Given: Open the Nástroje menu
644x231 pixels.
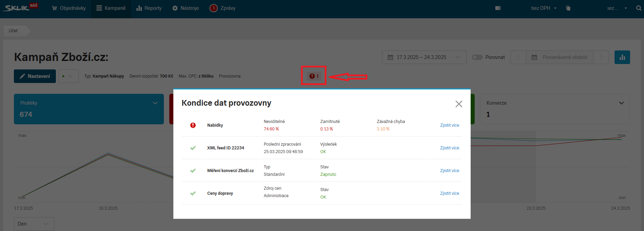Looking at the screenshot, I should pos(186,8).
